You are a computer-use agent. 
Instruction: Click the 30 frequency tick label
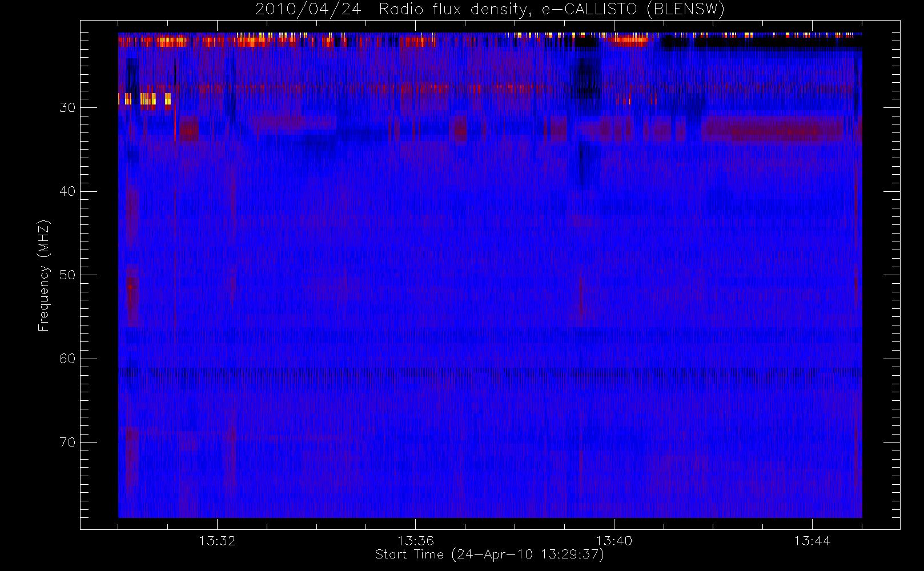(67, 108)
